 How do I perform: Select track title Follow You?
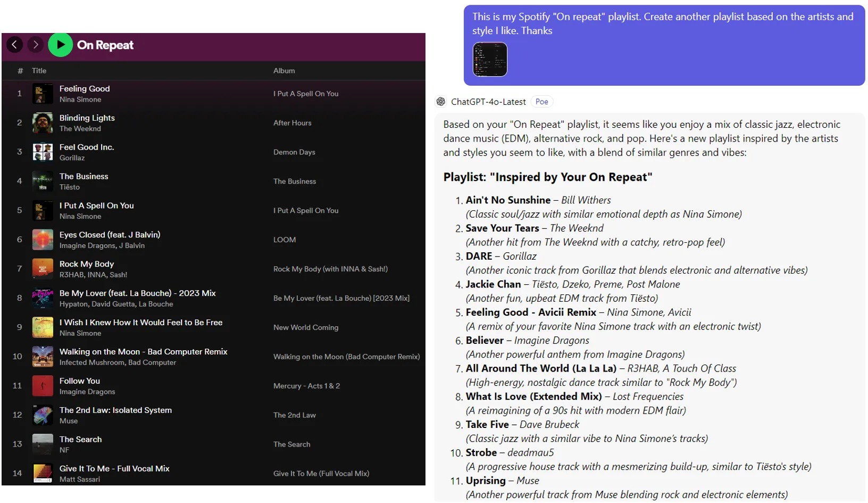pos(80,381)
